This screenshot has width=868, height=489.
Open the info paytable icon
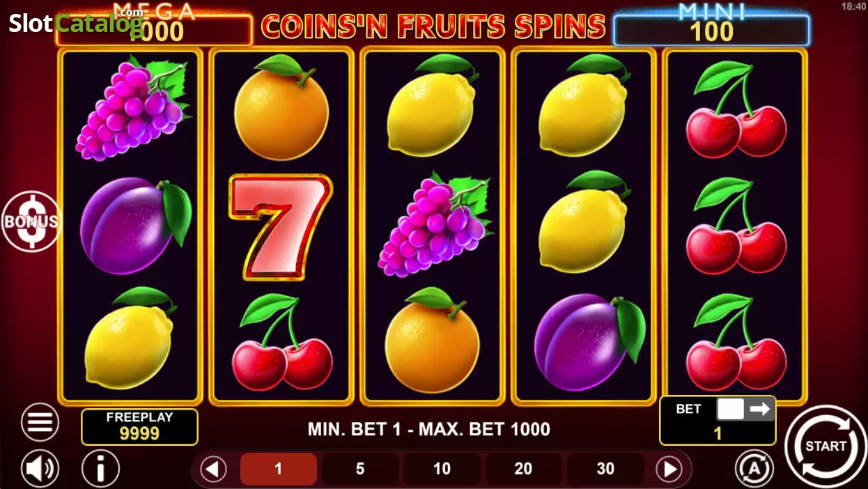(x=100, y=469)
